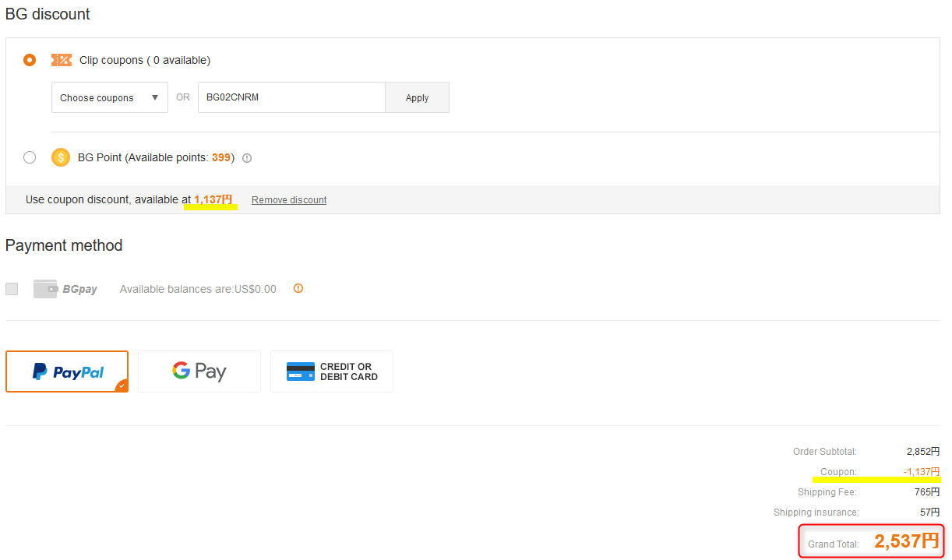
Task: Click the BG Point info icon
Action: [x=247, y=158]
